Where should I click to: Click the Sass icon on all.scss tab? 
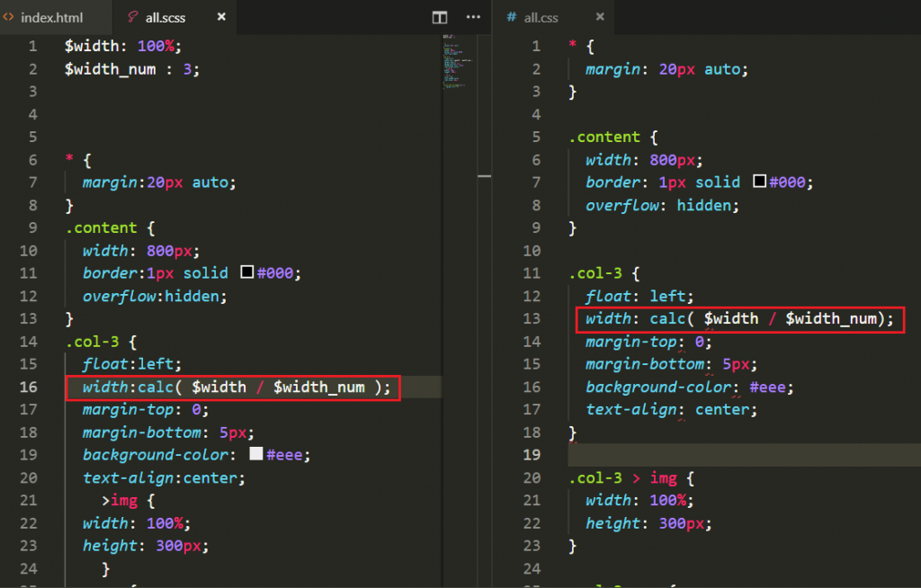pos(133,17)
